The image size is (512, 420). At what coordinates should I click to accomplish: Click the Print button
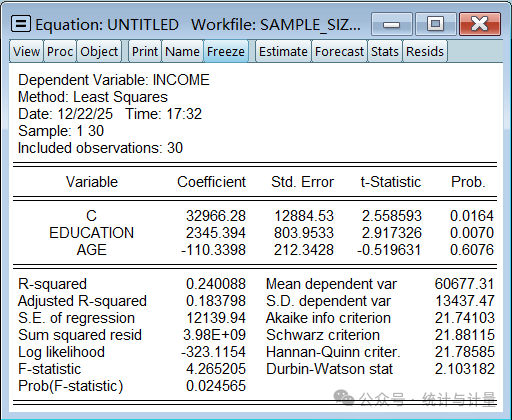click(x=145, y=51)
